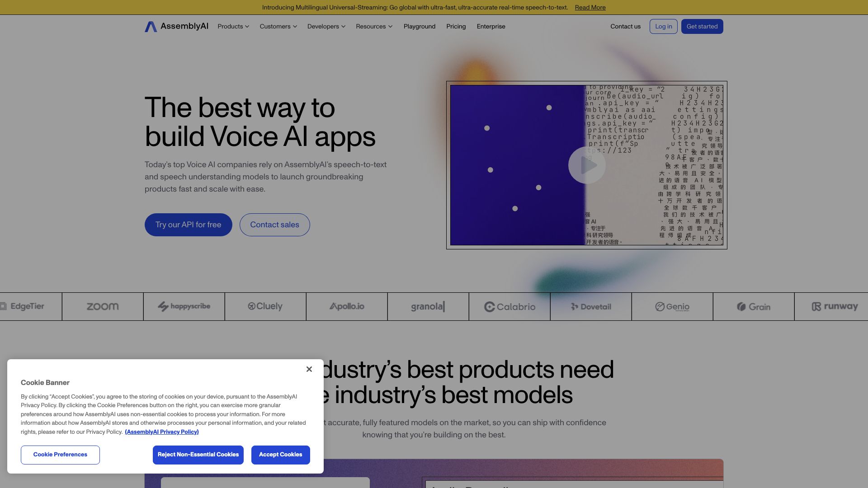Play the hero demo video
The image size is (868, 488).
(x=587, y=165)
